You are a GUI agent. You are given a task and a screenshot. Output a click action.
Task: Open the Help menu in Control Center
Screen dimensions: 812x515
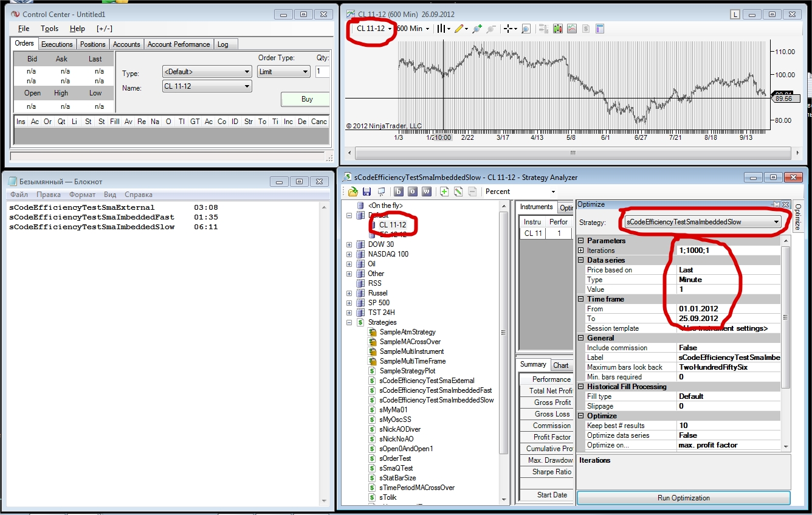pyautogui.click(x=77, y=29)
